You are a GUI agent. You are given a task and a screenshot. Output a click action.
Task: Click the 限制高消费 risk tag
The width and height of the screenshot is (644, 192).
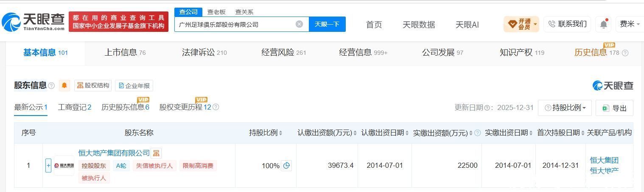[x=198, y=166]
